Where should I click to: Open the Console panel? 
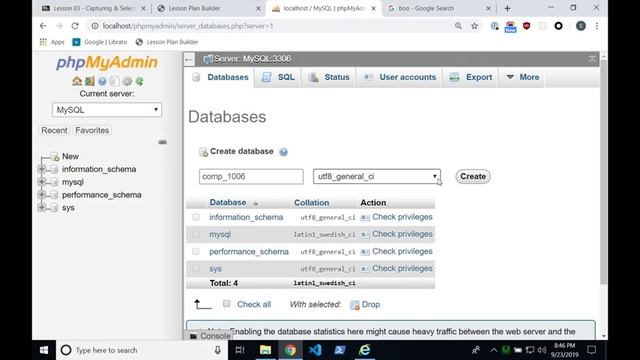(x=210, y=336)
